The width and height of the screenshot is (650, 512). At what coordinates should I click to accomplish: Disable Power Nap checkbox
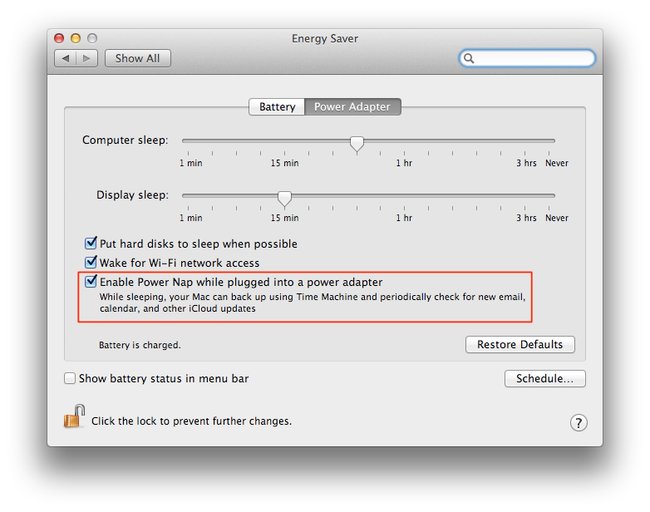(x=90, y=281)
